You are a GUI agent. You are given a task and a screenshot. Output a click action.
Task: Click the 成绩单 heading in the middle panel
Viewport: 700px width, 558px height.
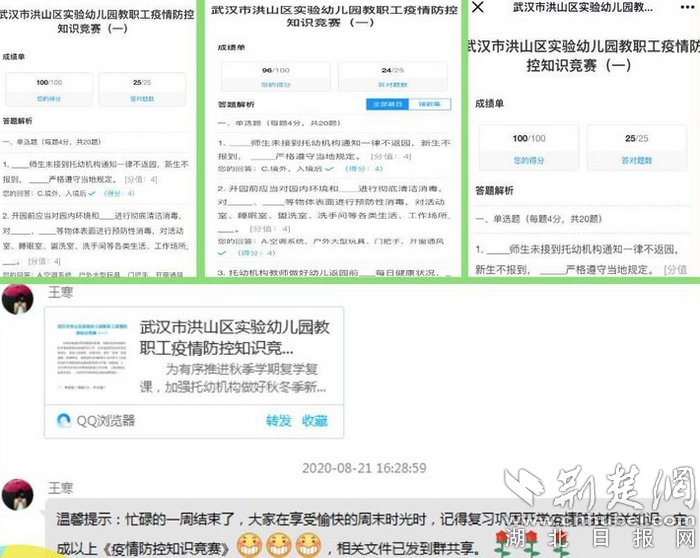coord(231,47)
